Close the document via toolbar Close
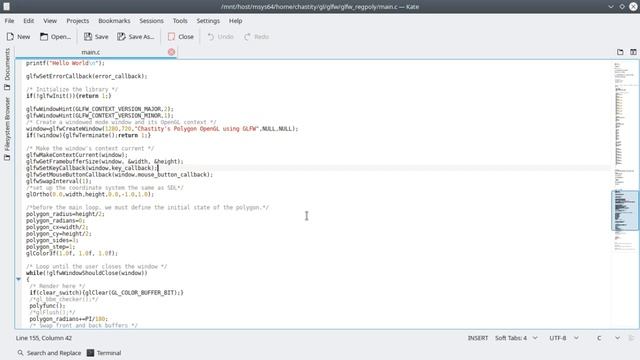Viewport: 640px width, 360px height. tap(181, 37)
